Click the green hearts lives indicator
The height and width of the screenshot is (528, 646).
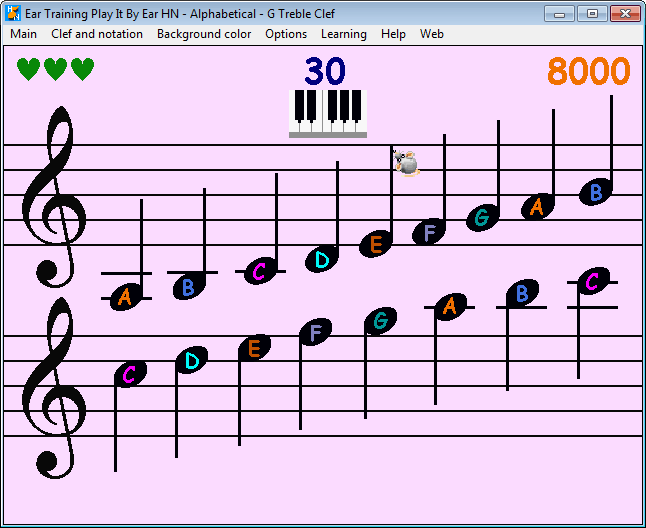pyautogui.click(x=56, y=69)
